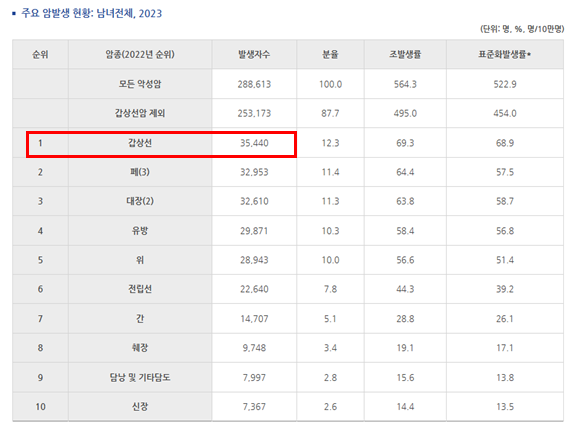Click the 19.1 crude rate for 췌장

(405, 348)
